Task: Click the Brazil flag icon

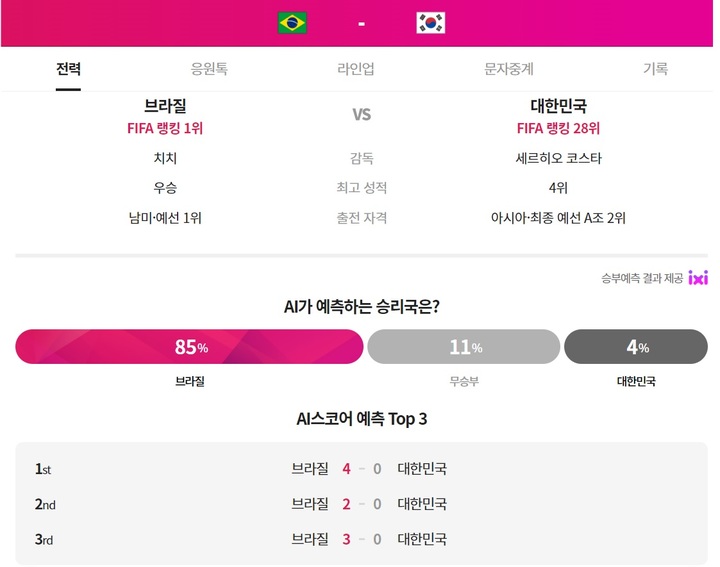Action: coord(292,22)
